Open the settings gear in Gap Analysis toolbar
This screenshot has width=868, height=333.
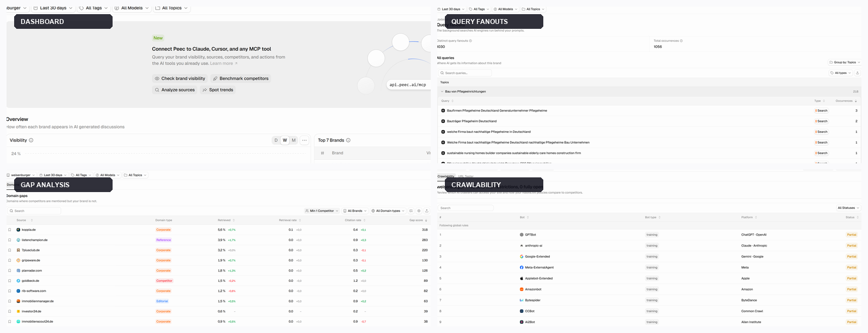[x=419, y=211]
